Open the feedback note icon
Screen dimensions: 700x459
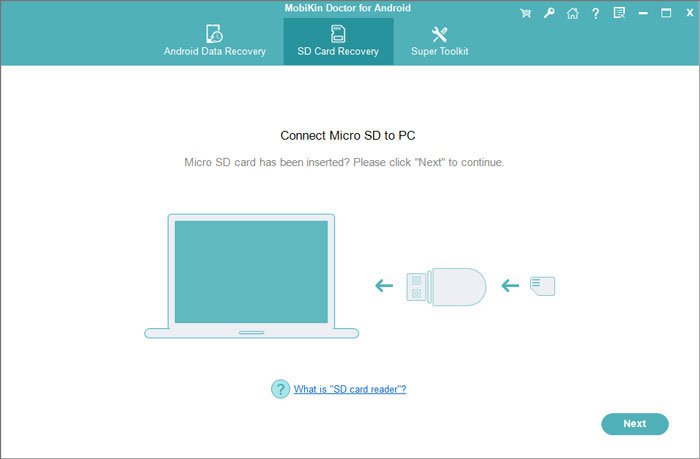click(x=619, y=13)
